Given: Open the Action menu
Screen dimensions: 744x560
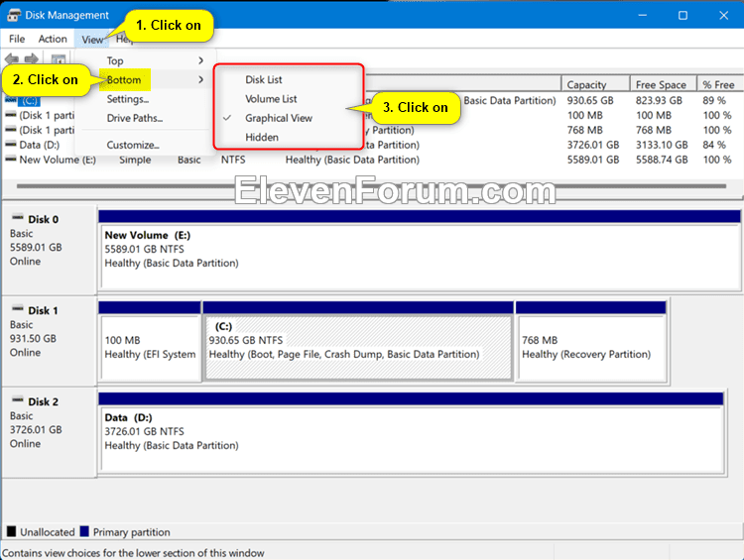Looking at the screenshot, I should (x=53, y=39).
